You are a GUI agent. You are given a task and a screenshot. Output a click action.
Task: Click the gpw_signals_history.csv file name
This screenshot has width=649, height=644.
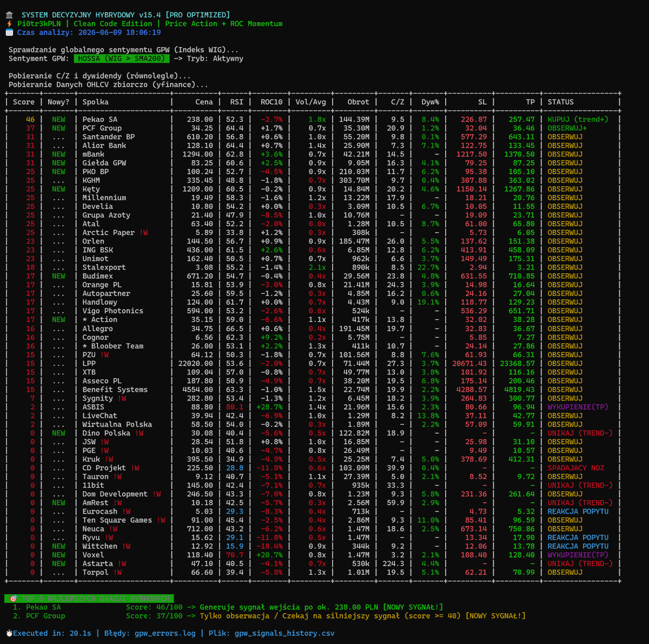click(x=284, y=633)
